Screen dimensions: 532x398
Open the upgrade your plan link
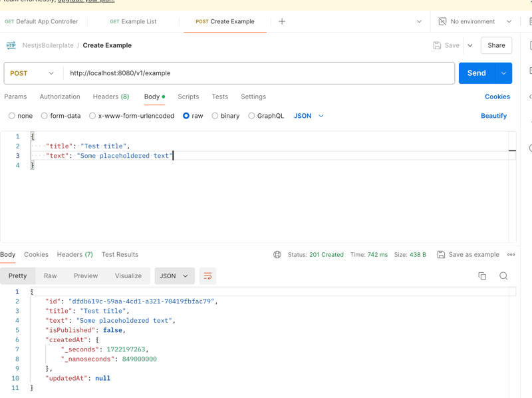(86, 1)
